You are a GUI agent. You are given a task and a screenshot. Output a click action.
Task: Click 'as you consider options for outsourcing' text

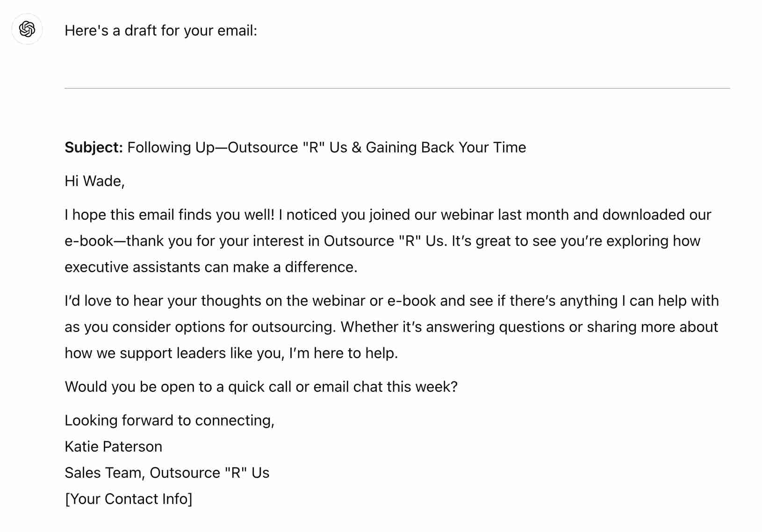[x=200, y=327]
